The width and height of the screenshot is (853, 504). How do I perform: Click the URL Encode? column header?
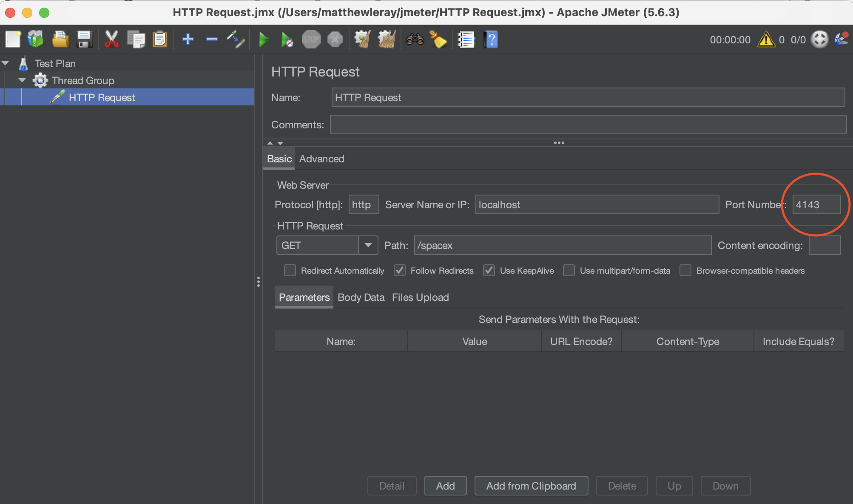click(581, 341)
